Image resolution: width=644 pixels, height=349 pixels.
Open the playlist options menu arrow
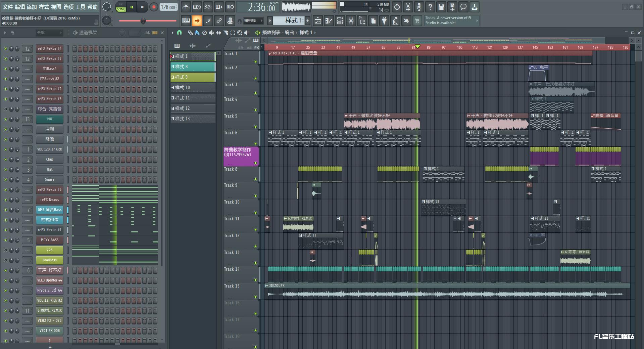[x=172, y=33]
